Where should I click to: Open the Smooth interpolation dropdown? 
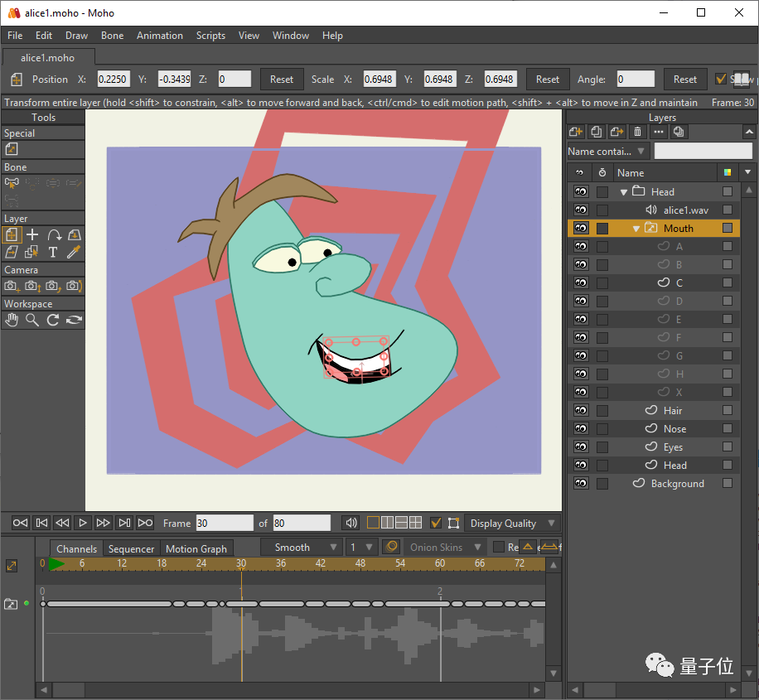point(302,548)
